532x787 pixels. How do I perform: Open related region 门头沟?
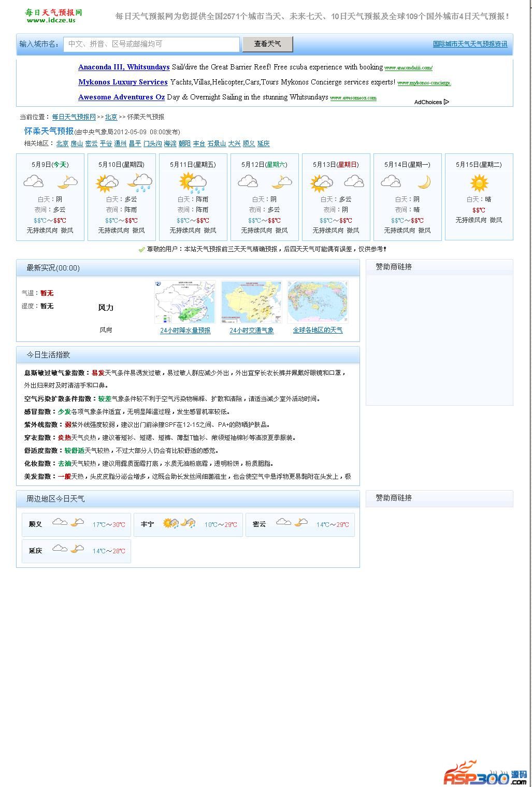[153, 144]
